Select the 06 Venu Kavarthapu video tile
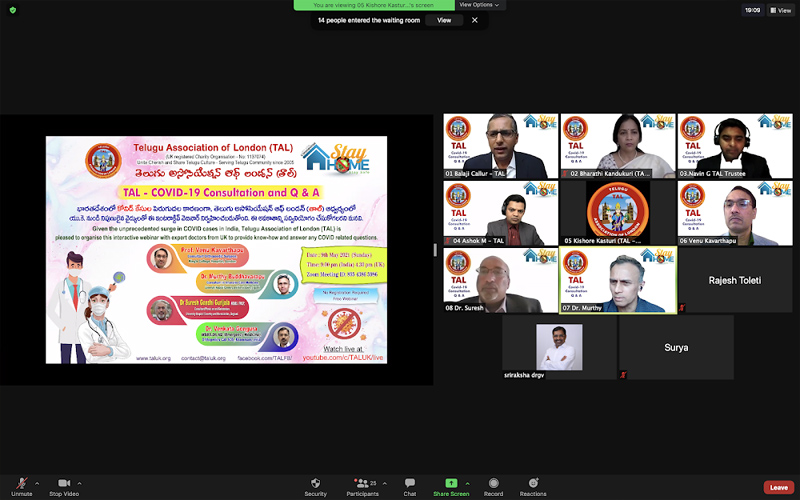 (735, 213)
